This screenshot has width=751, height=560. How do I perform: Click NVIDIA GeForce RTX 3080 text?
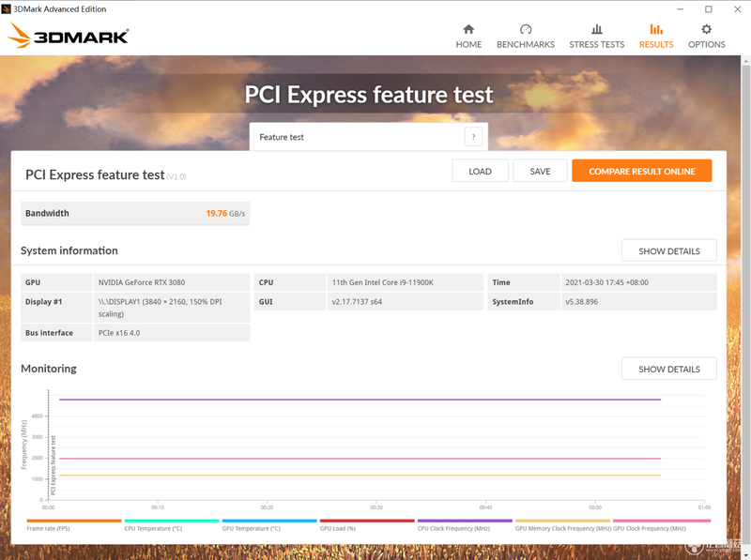pyautogui.click(x=142, y=282)
